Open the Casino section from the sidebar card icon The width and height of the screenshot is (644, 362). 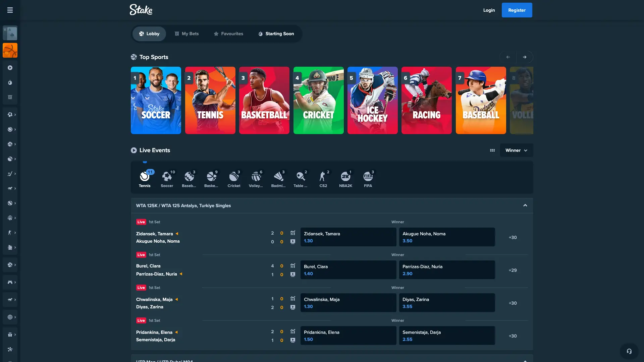(10, 33)
